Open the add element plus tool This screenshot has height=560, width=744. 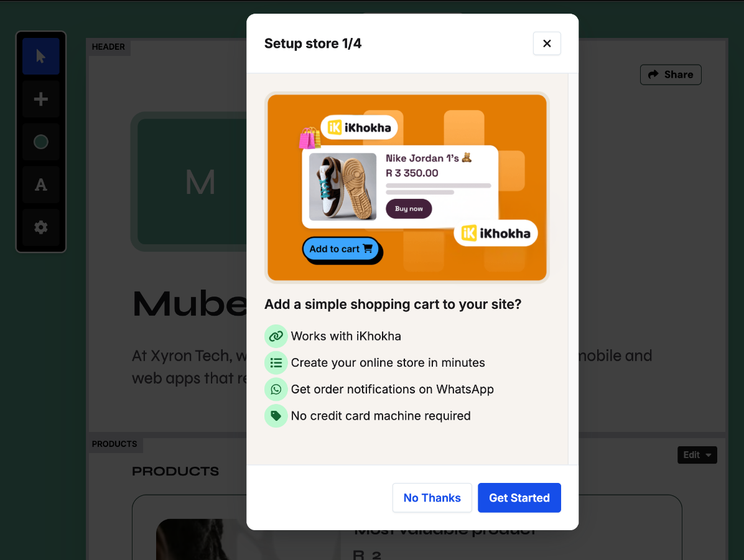point(41,99)
